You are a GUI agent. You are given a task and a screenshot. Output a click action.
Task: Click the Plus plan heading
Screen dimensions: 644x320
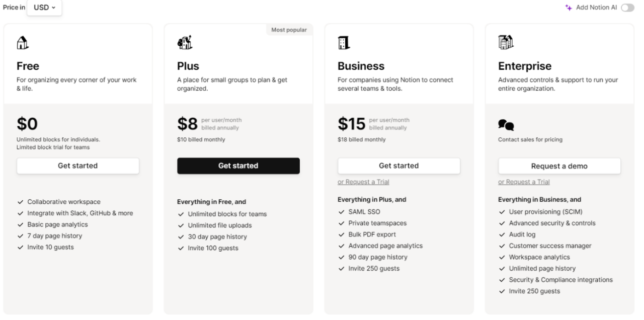coord(188,66)
